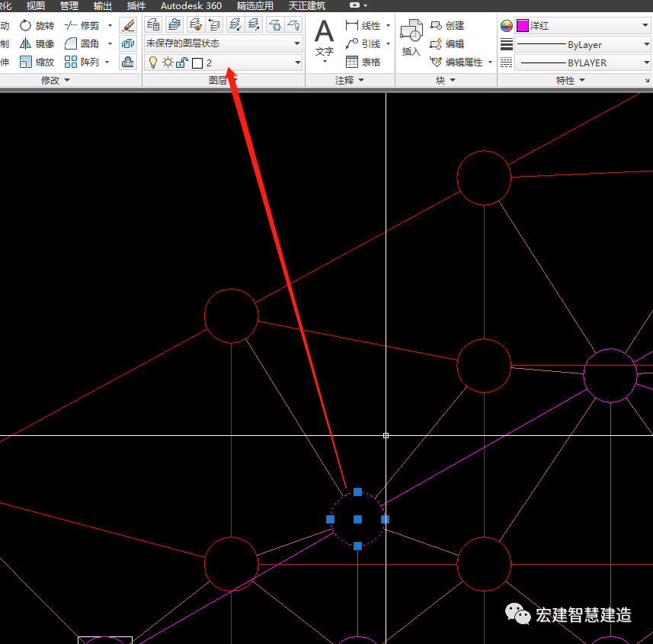Click the Edit Attributes (编辑属性) tool

coord(456,62)
